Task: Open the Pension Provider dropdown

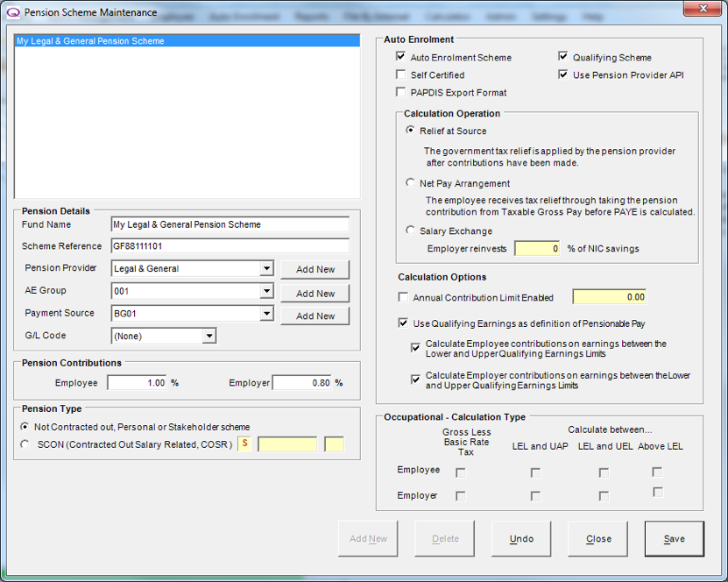Action: point(265,268)
